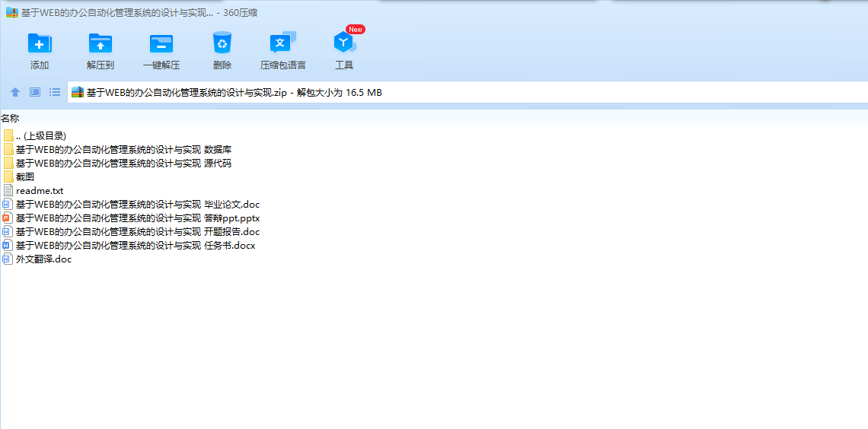Click the PowerPoint icon of 答辩ppt.pptx
The image size is (868, 429).
click(x=7, y=218)
